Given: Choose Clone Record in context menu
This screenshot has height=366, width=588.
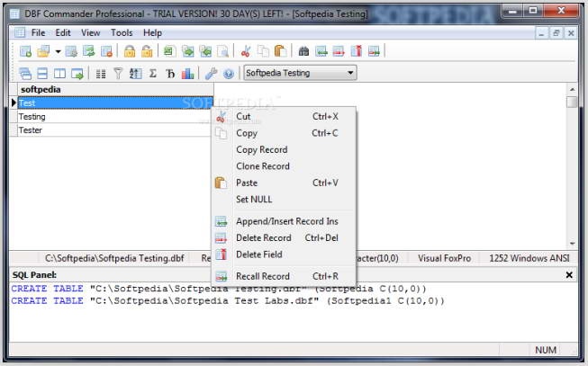Looking at the screenshot, I should (283, 166).
